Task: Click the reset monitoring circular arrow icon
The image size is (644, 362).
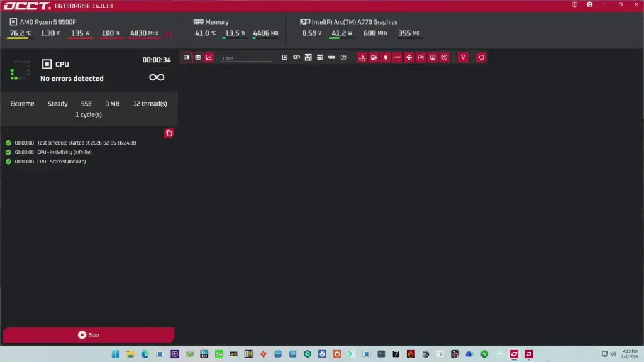Action: point(480,57)
